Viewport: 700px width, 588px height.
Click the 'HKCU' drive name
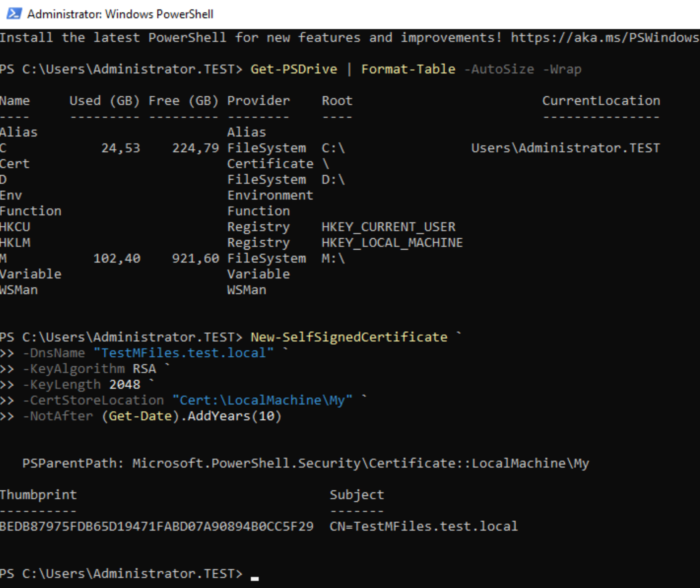(x=15, y=227)
